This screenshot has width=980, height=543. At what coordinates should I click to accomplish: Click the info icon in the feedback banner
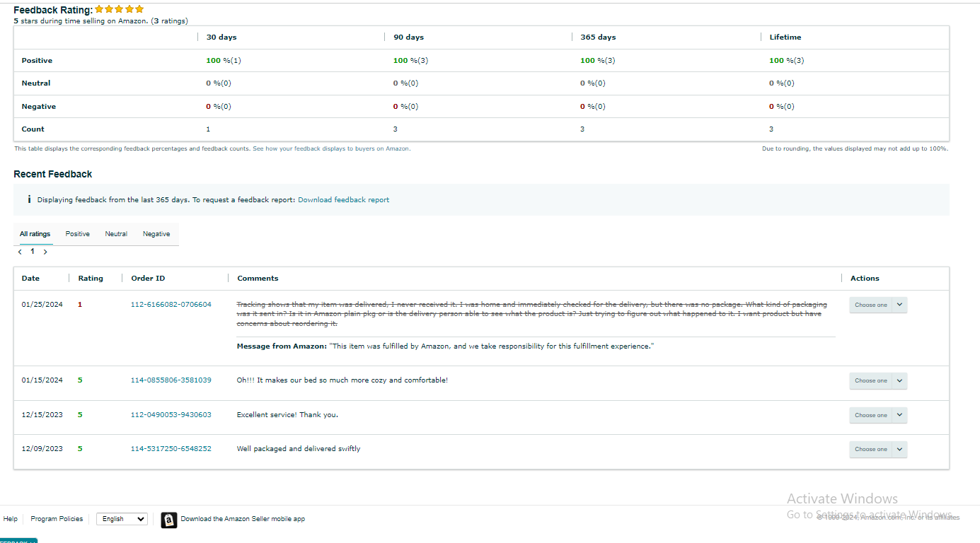point(29,200)
